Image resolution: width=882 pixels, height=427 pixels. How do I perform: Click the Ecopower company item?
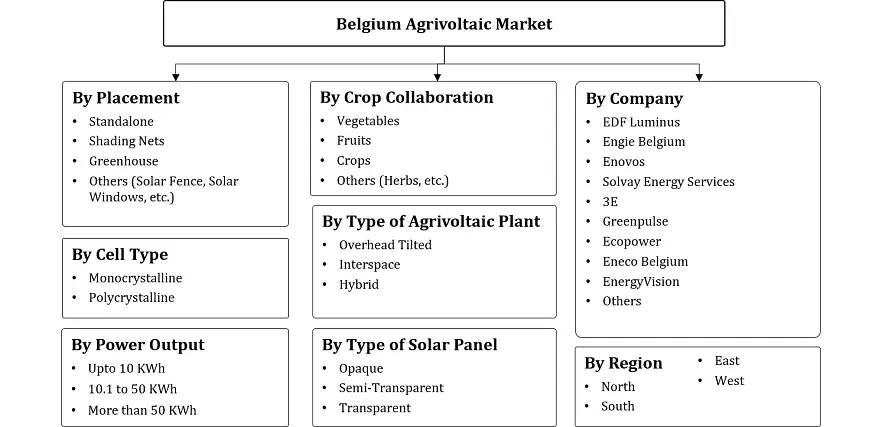click(631, 242)
